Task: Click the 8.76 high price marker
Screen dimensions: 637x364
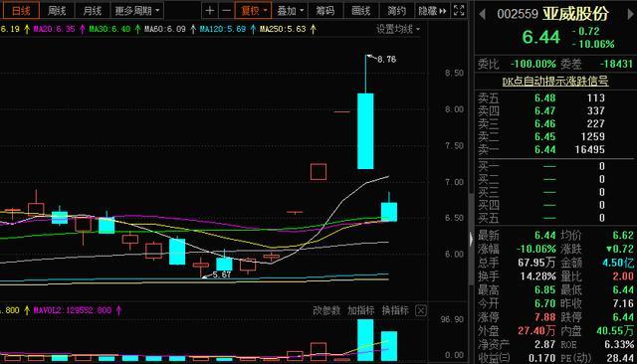Action: [x=386, y=60]
